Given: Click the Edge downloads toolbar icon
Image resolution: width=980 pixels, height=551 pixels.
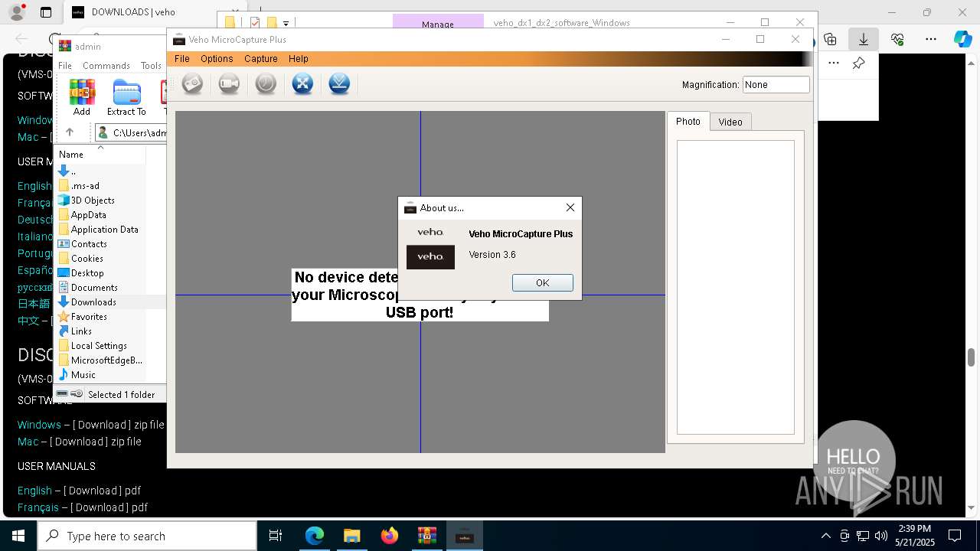Looking at the screenshot, I should (x=864, y=39).
